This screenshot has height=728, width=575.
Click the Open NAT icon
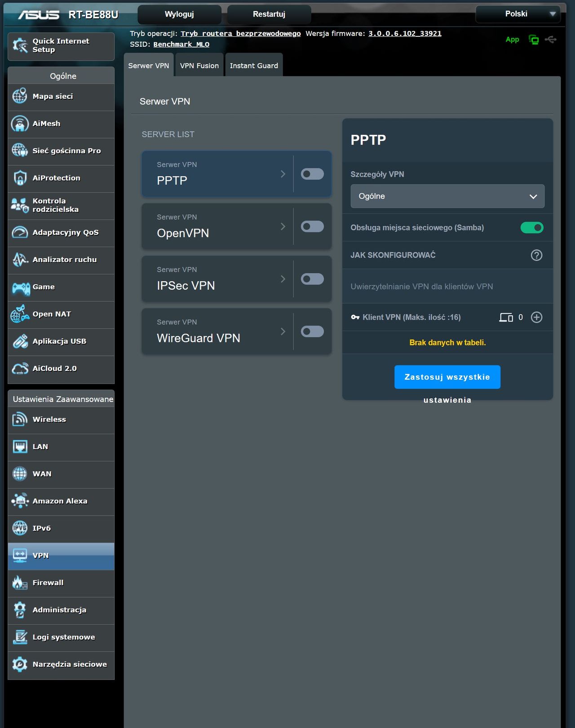(20, 314)
